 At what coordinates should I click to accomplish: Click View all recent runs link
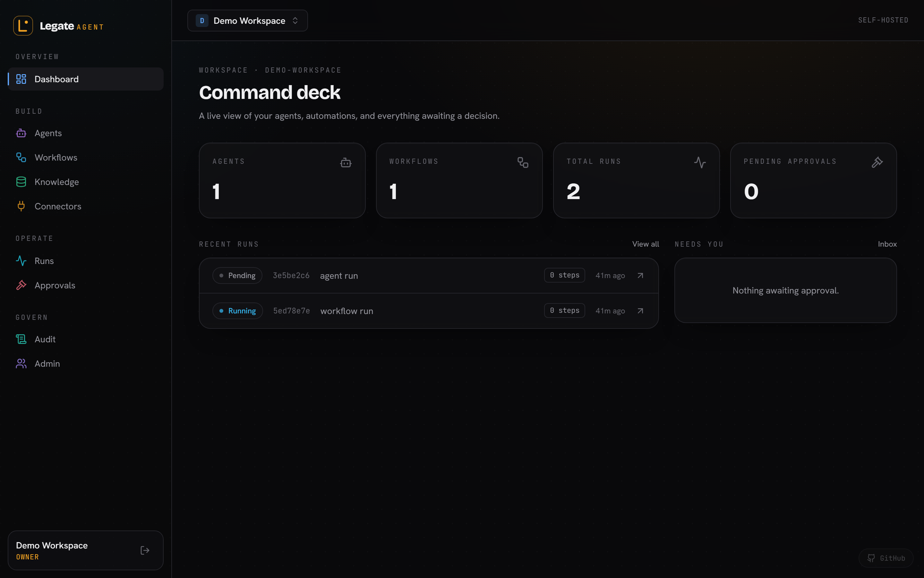645,244
